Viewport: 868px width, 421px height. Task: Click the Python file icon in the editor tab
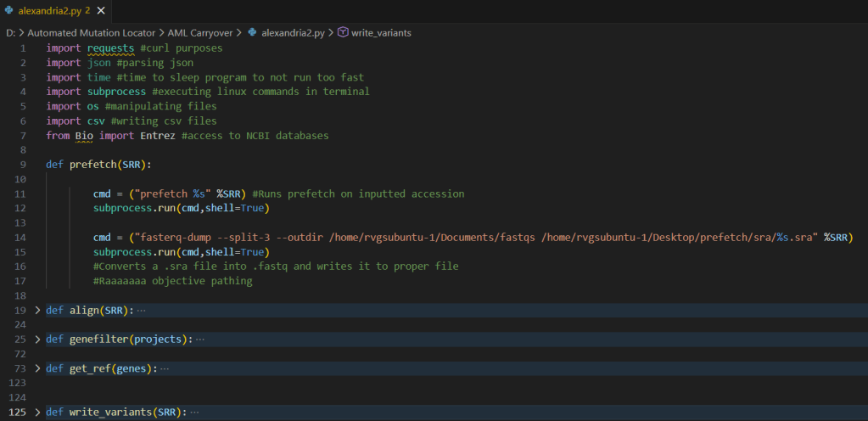[8, 11]
